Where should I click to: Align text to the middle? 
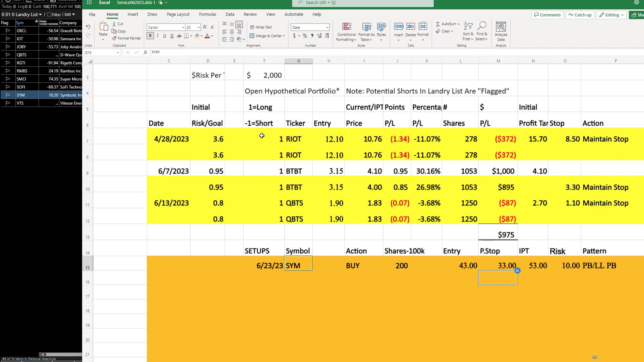point(232,24)
